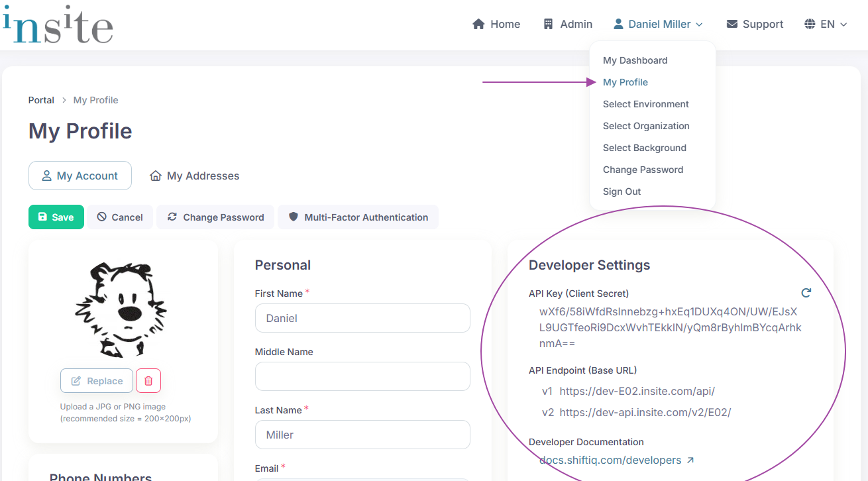Click the Personal section heading
This screenshot has width=868, height=481.
pos(283,265)
